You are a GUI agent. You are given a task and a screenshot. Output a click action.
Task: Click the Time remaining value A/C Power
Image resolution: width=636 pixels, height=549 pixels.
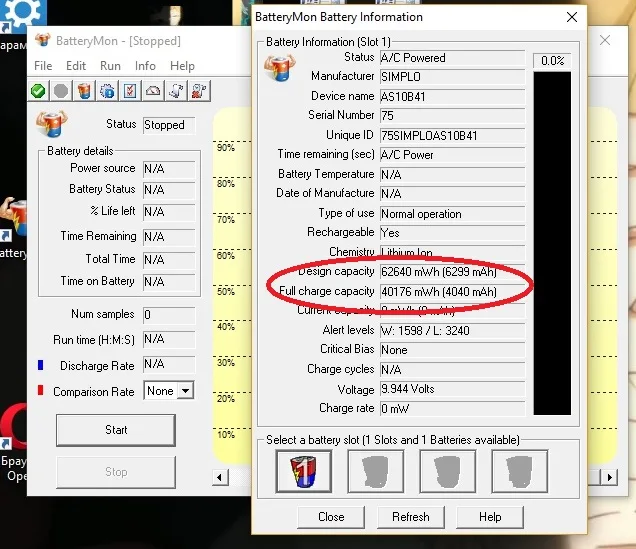[x=452, y=154]
